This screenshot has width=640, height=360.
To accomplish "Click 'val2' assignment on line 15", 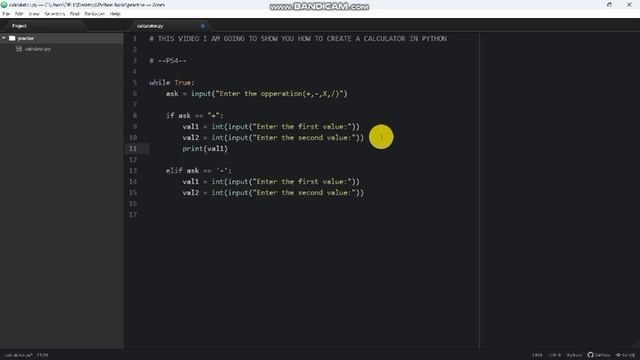I will point(273,193).
